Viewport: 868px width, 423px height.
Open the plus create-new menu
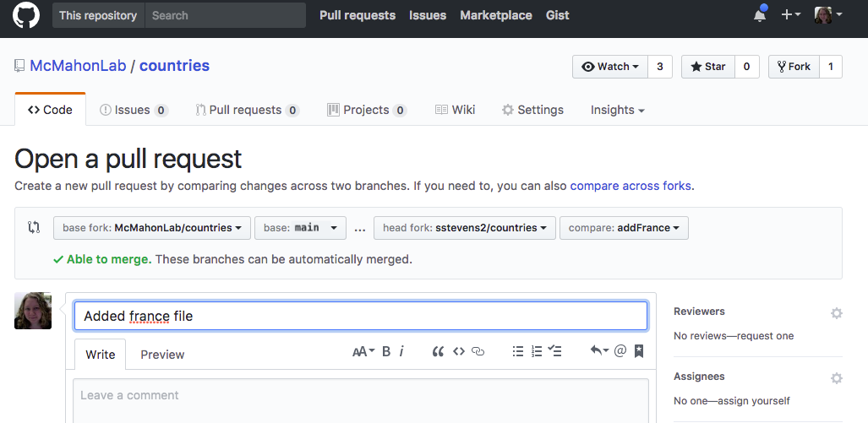(790, 15)
